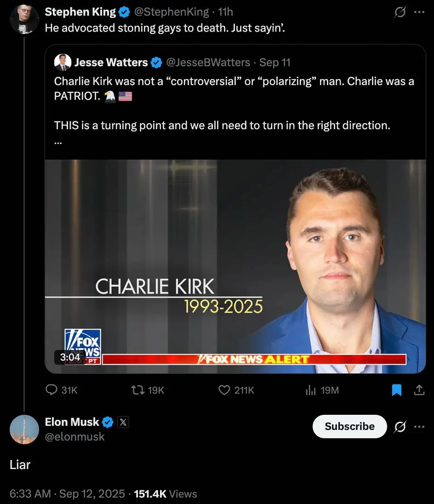
Task: Open Grok actions on Stephen King's tweet
Action: click(399, 11)
